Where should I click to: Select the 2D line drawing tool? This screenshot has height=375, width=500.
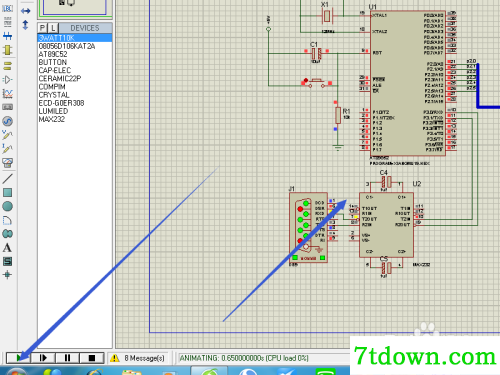pyautogui.click(x=7, y=179)
